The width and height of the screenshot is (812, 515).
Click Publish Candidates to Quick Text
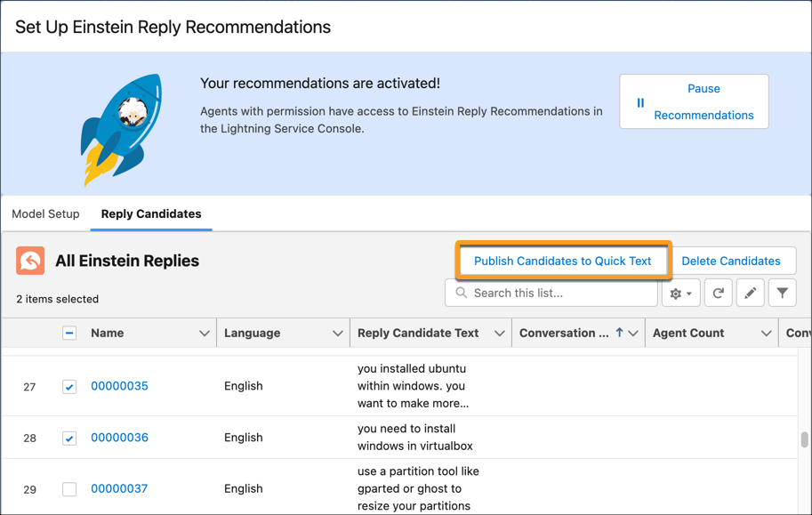pyautogui.click(x=563, y=262)
